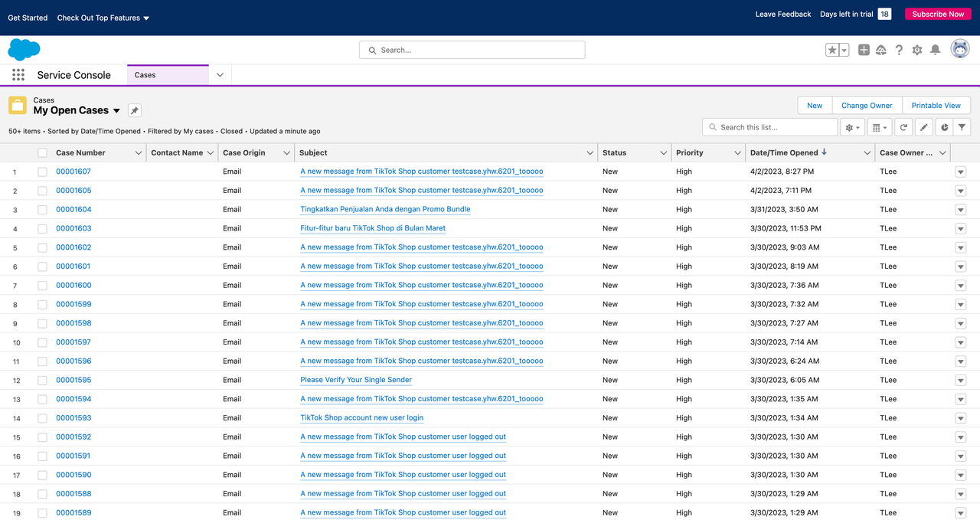
Task: Expand the My Open Cases view dropdown
Action: pyautogui.click(x=116, y=111)
